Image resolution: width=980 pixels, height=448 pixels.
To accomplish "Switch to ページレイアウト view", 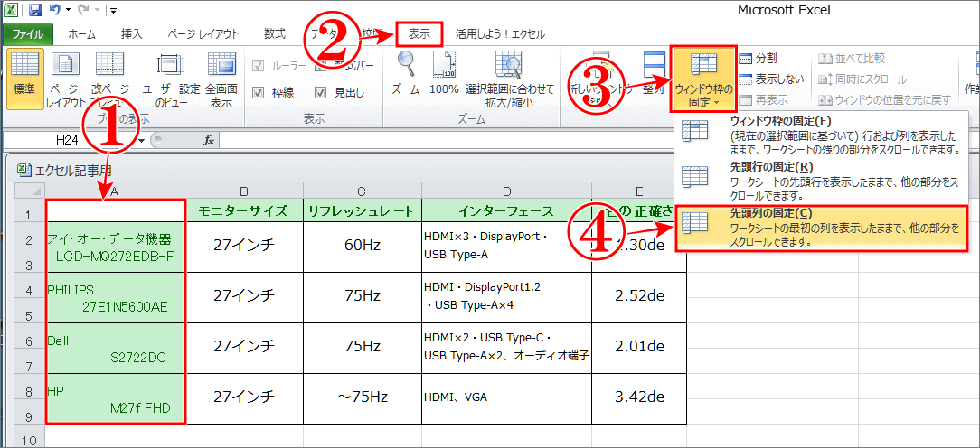I will (x=68, y=79).
